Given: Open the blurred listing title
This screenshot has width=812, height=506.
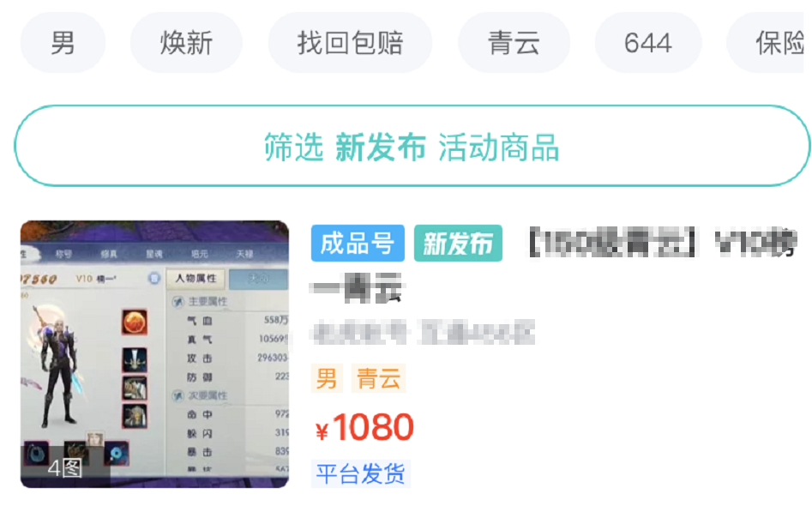Looking at the screenshot, I should point(554,263).
